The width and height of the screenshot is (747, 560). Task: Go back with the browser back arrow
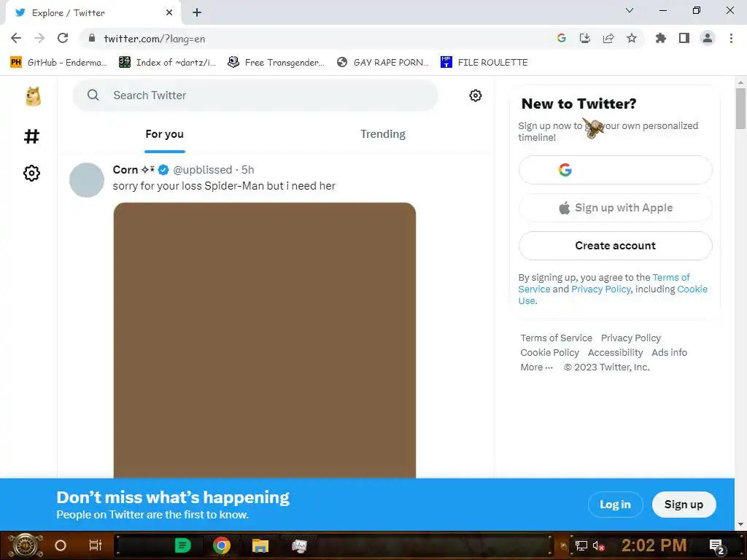[16, 39]
